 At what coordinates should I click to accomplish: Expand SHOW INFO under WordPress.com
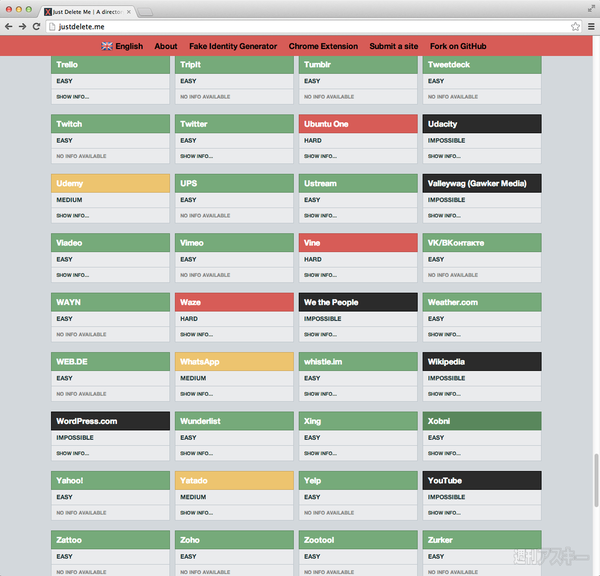[73, 454]
